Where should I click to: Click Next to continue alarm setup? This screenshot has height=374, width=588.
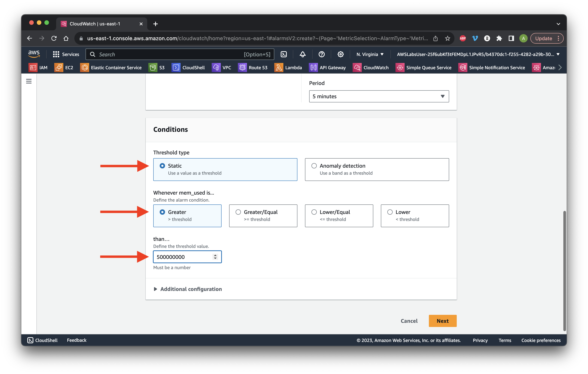coord(443,321)
